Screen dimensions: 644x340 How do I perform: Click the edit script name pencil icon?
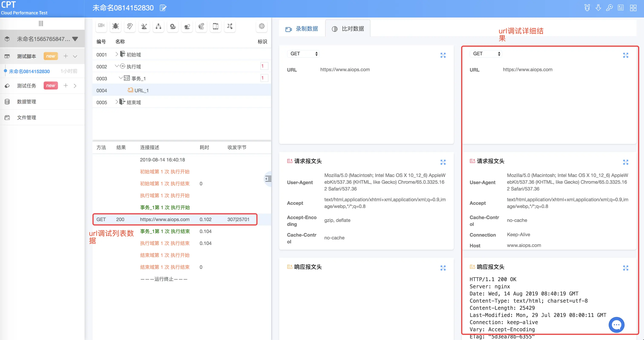click(x=163, y=8)
